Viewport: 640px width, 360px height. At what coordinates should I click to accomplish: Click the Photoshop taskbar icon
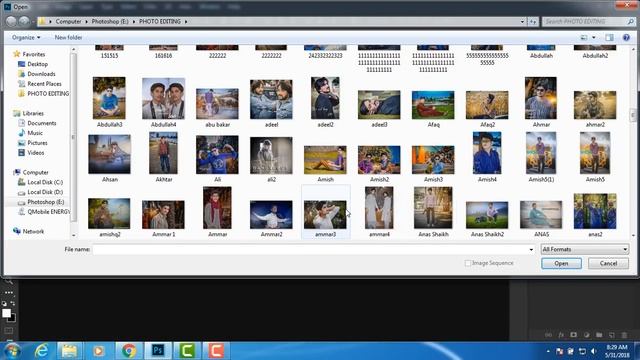point(158,351)
